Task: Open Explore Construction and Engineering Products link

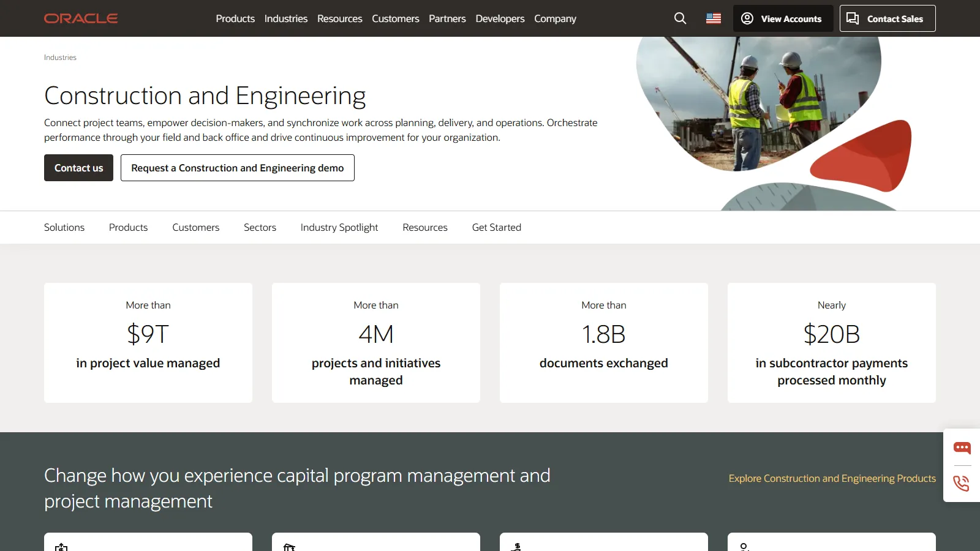Action: click(x=832, y=478)
